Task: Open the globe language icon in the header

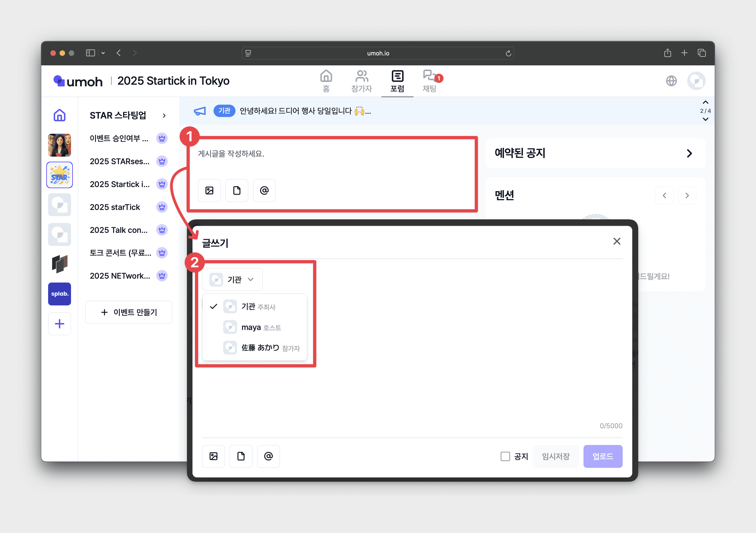Action: [671, 81]
